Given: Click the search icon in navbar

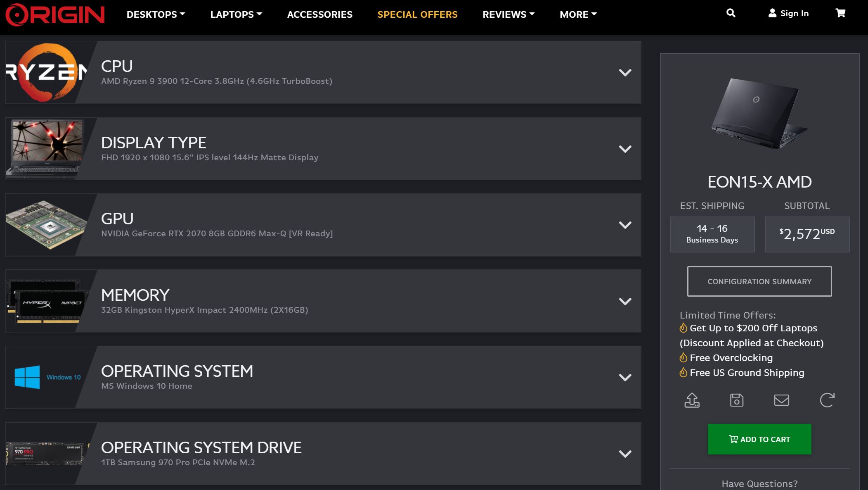Looking at the screenshot, I should [730, 13].
